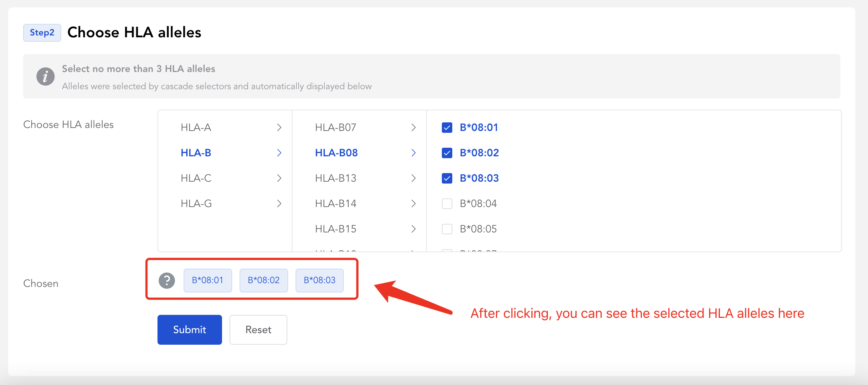This screenshot has height=385, width=868.
Task: Click the B*08:02 chosen tag
Action: 263,280
